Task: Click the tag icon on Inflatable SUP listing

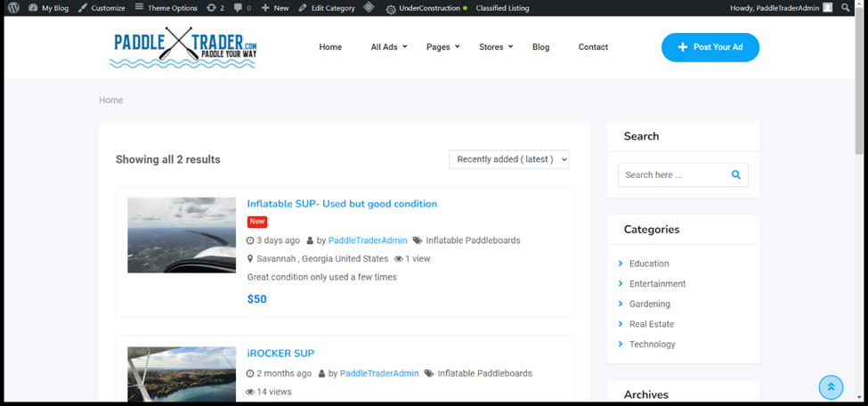Action: pyautogui.click(x=418, y=240)
